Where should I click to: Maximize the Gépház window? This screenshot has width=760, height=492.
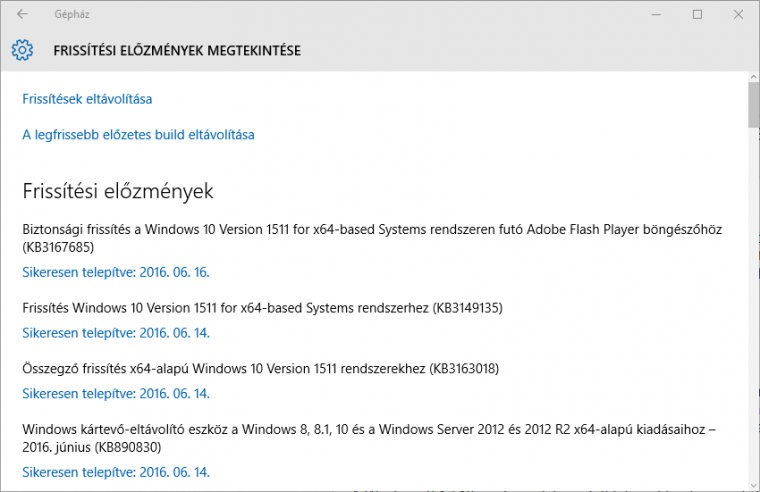pos(697,15)
